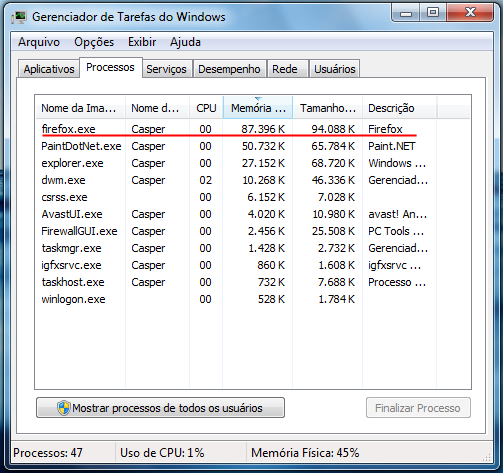This screenshot has width=503, height=473.
Task: Switch to the Usuários tab
Action: (335, 69)
